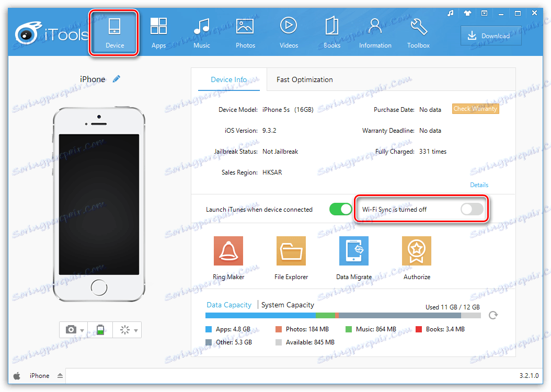Click the Other color legend swatch
Image resolution: width=551 pixels, height=392 pixels.
[209, 342]
